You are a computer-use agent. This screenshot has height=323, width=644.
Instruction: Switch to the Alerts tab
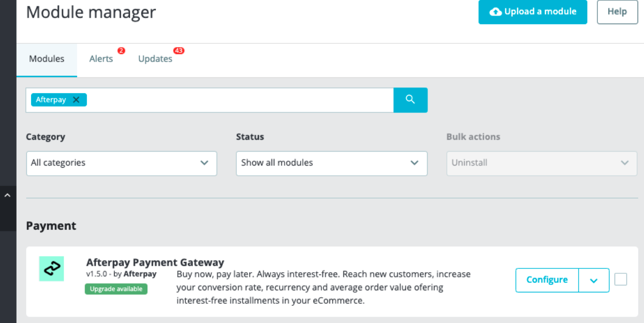pos(101,59)
